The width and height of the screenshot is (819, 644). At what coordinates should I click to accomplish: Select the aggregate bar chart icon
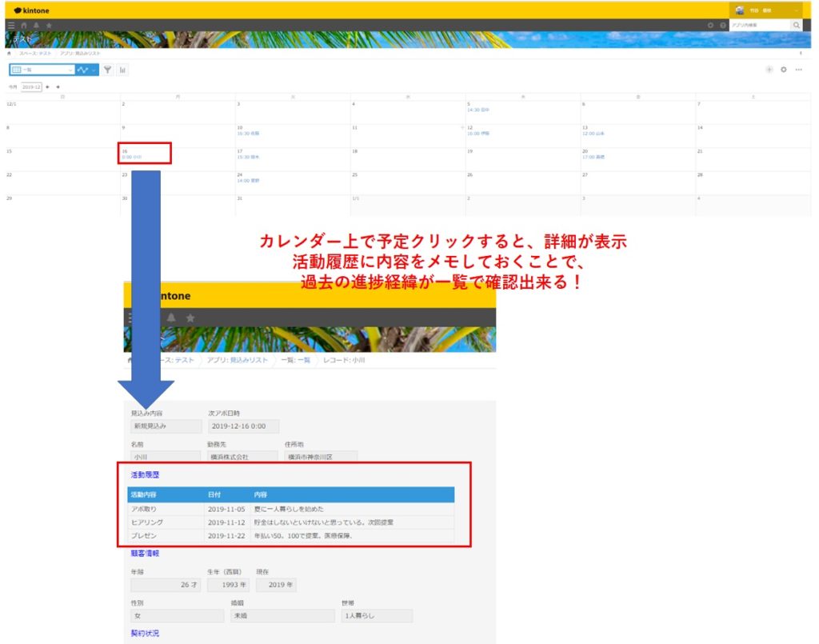coord(122,70)
